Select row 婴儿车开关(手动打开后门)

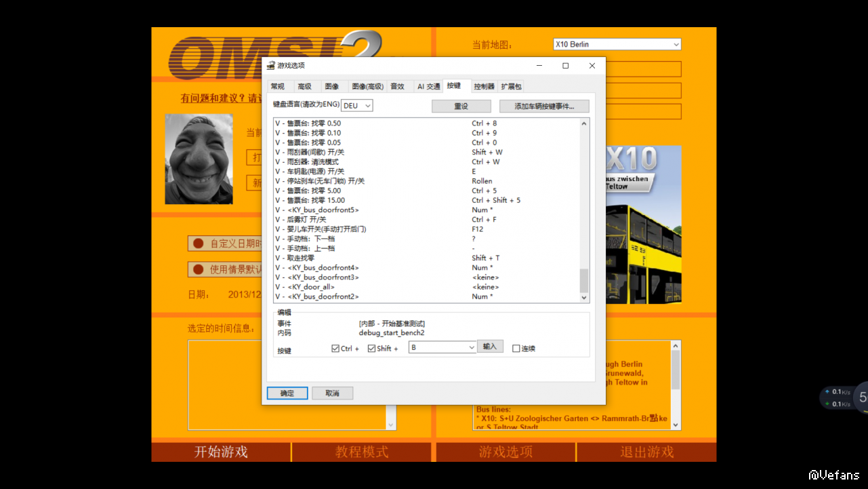[427, 229]
